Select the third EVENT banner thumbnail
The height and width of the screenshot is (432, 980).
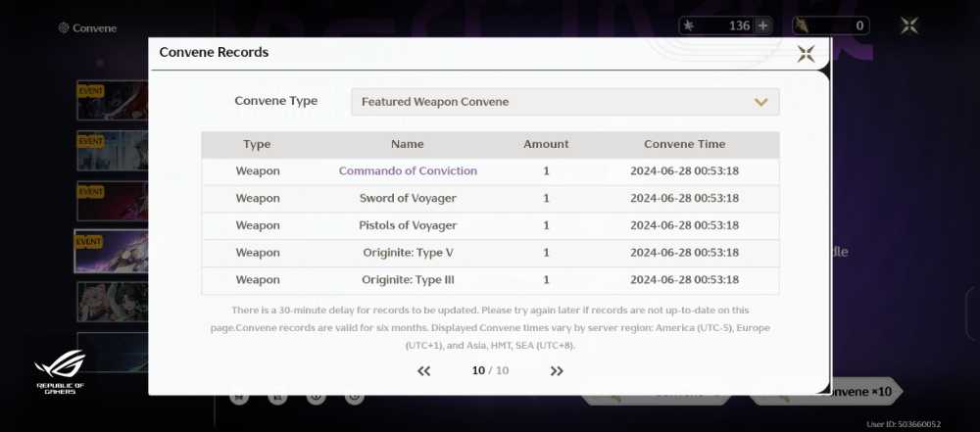coord(113,202)
